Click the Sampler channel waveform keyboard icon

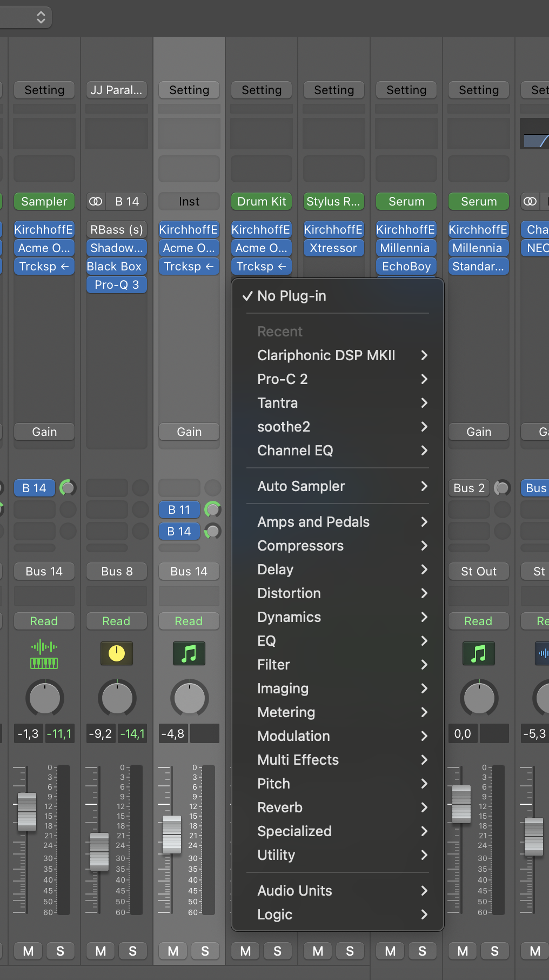pyautogui.click(x=44, y=654)
